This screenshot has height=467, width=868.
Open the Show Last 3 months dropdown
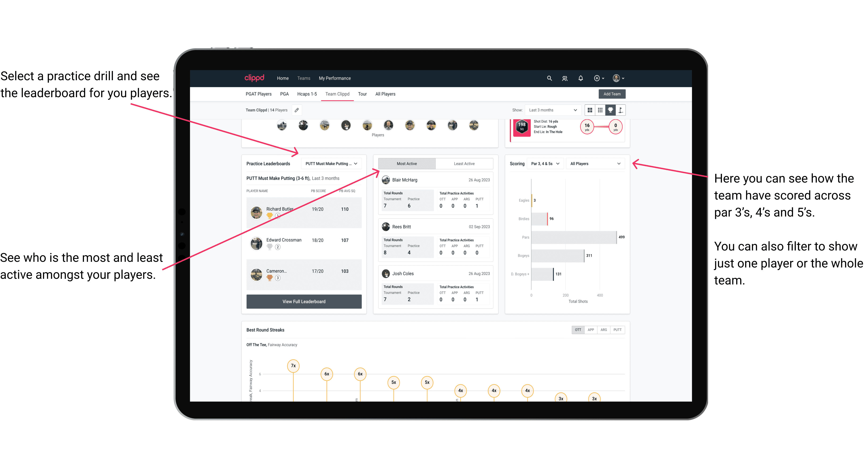pos(552,110)
